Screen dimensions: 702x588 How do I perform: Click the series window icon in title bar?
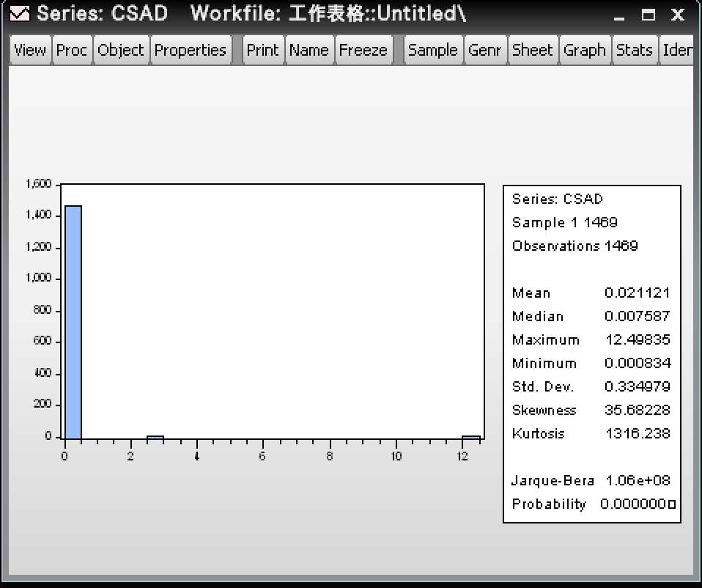pyautogui.click(x=20, y=13)
